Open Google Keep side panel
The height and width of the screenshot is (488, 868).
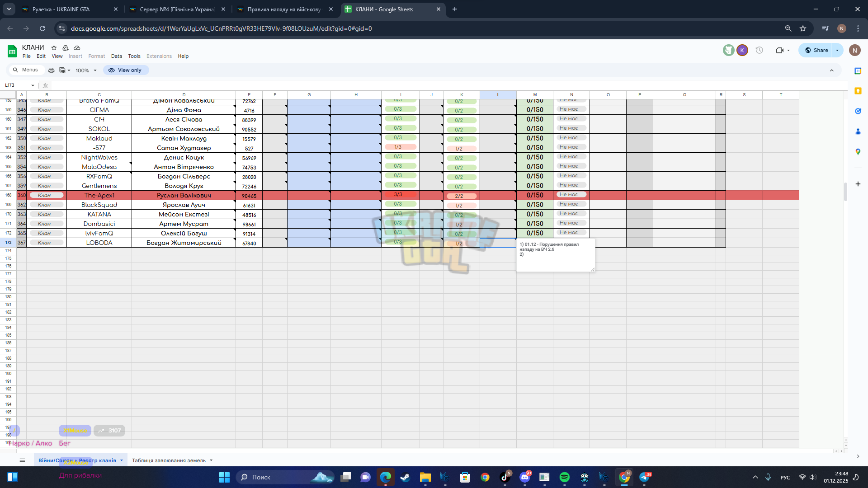tap(858, 91)
